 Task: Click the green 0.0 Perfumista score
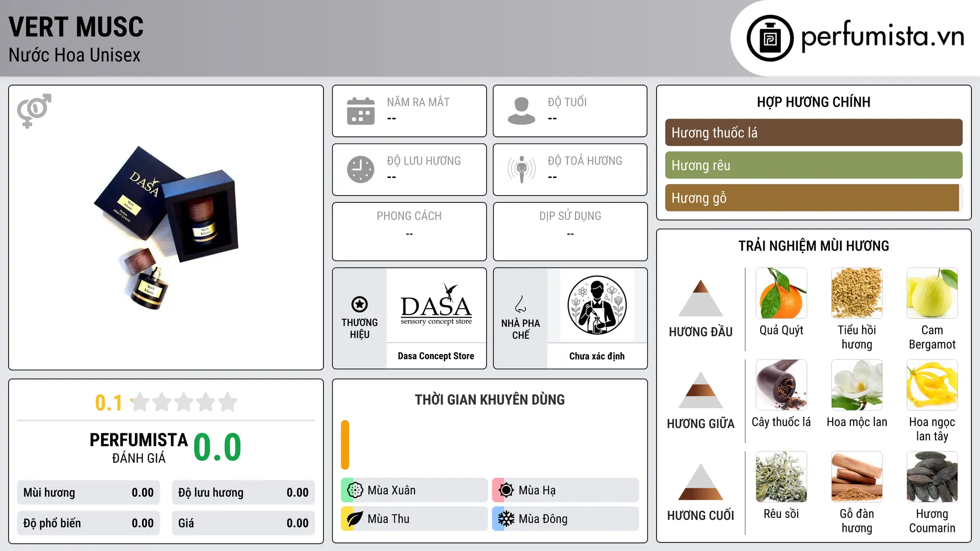217,447
